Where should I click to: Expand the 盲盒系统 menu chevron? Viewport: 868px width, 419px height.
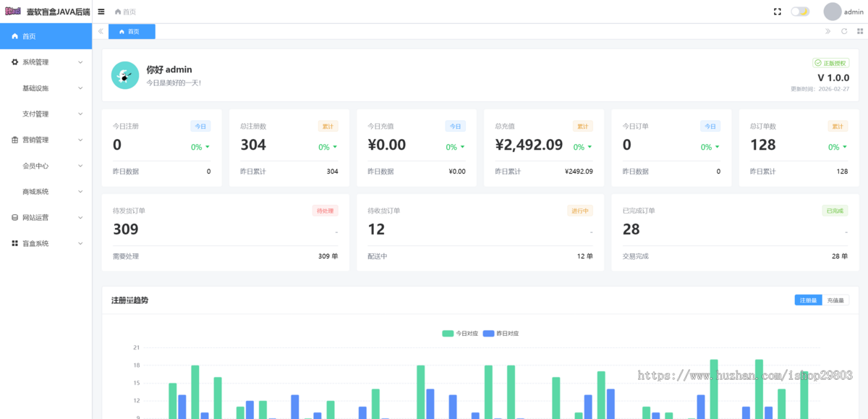80,243
